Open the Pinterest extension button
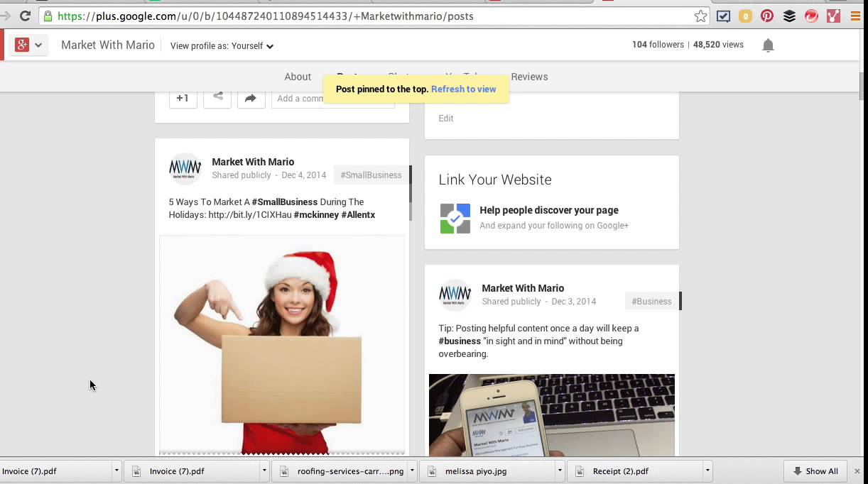 pos(767,16)
